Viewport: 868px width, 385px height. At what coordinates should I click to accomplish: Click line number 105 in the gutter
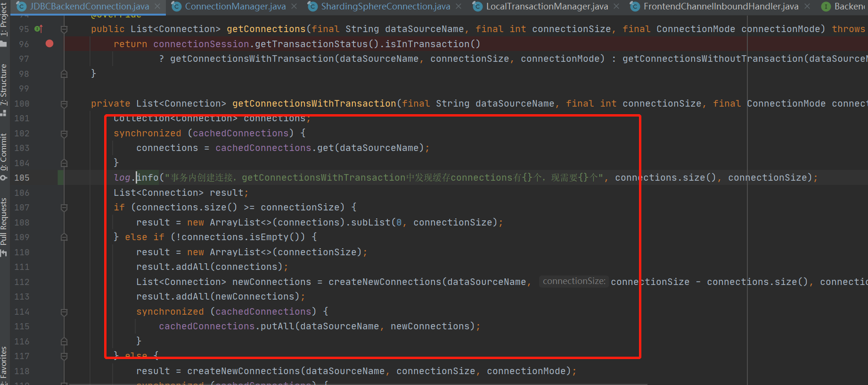tap(22, 177)
